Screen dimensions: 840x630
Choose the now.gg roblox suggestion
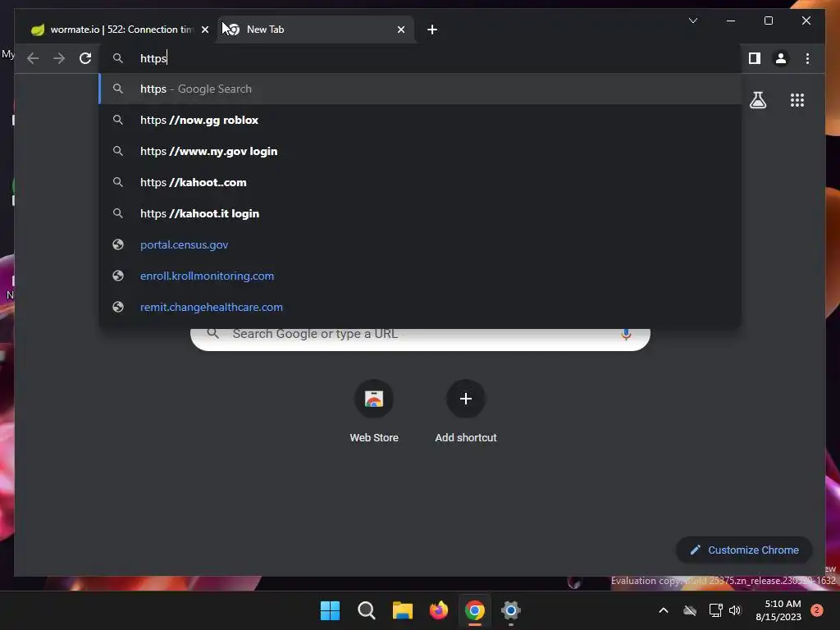[x=421, y=120]
